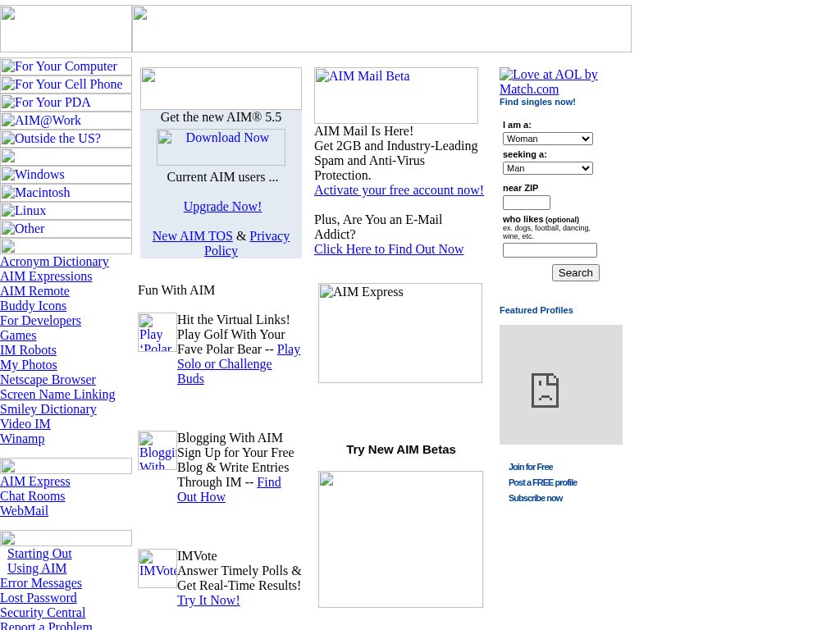This screenshot has height=630, width=840.
Task: Click the Love at AOL by Match.com image link
Action: point(549,81)
